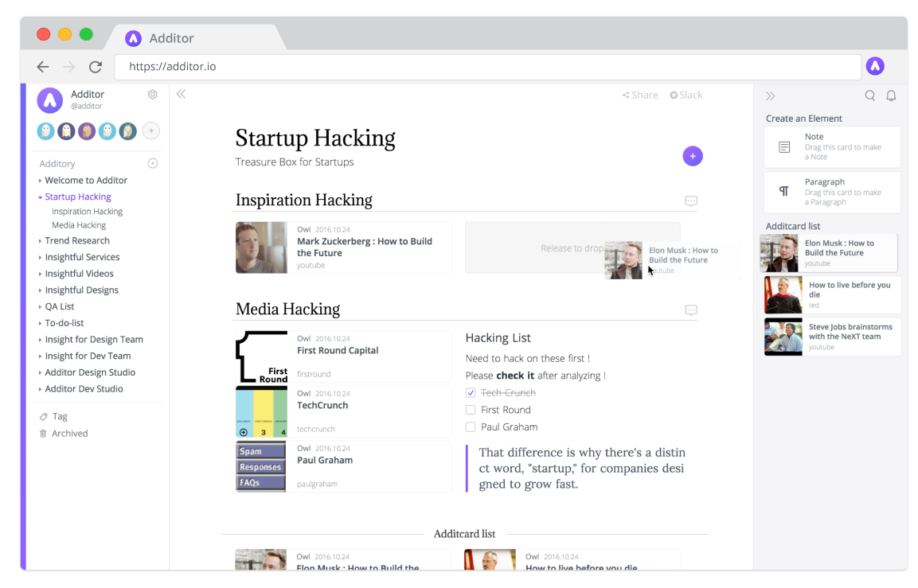Screen dimensions: 918x588
Task: Open the comment icon beside Inspiration Hacking
Action: [x=691, y=201]
